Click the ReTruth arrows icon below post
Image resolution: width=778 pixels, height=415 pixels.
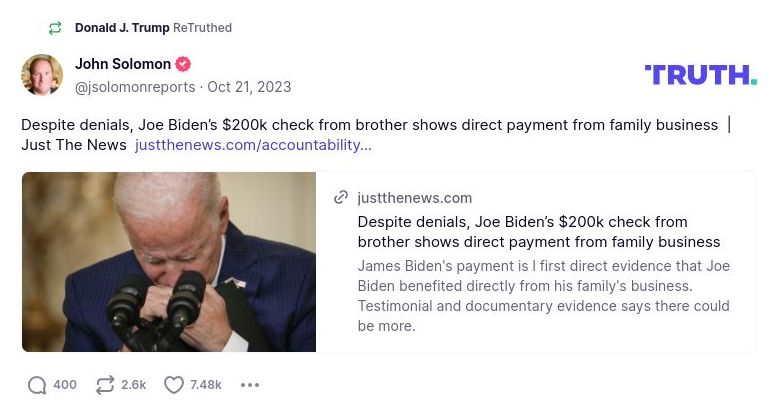(104, 385)
